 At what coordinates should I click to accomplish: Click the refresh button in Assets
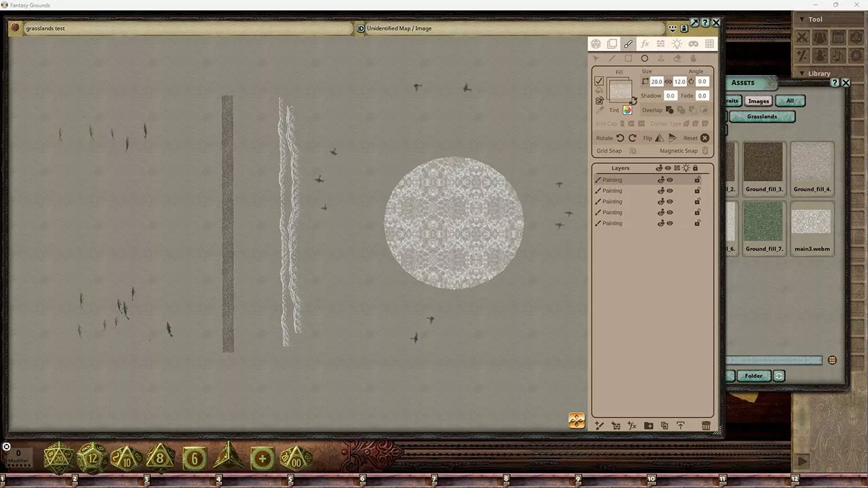(779, 376)
